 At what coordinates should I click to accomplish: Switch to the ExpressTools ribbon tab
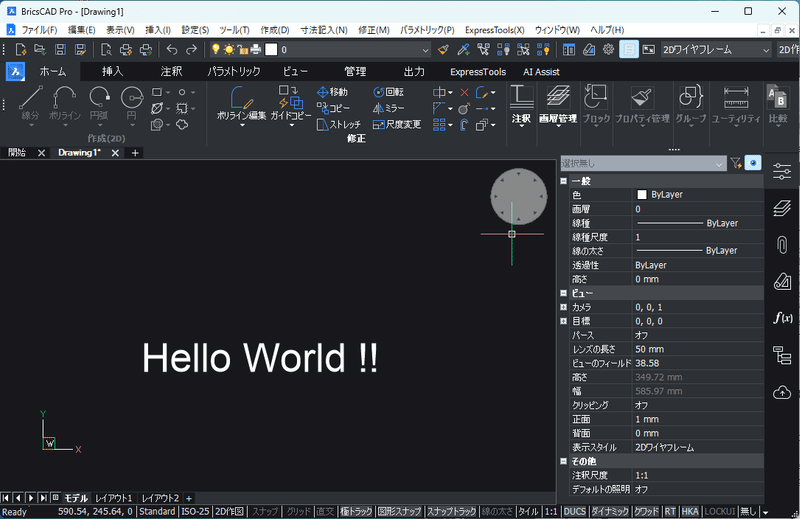pos(478,72)
